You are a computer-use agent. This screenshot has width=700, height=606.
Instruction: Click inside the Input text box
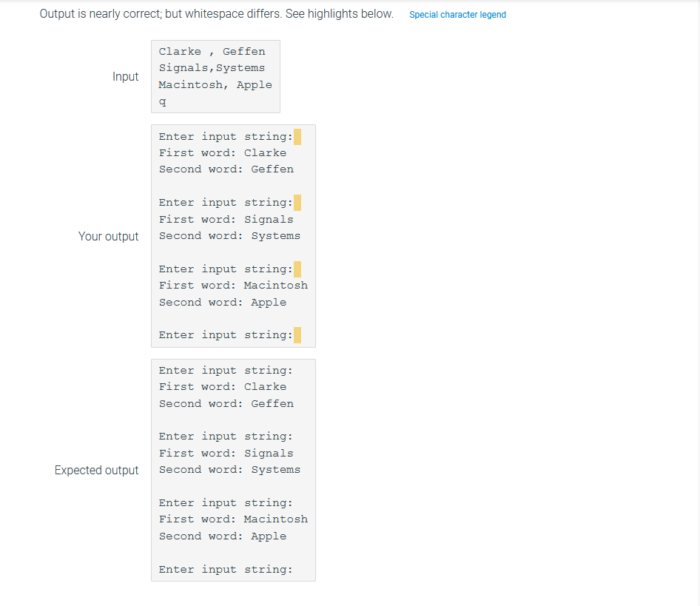(x=215, y=76)
